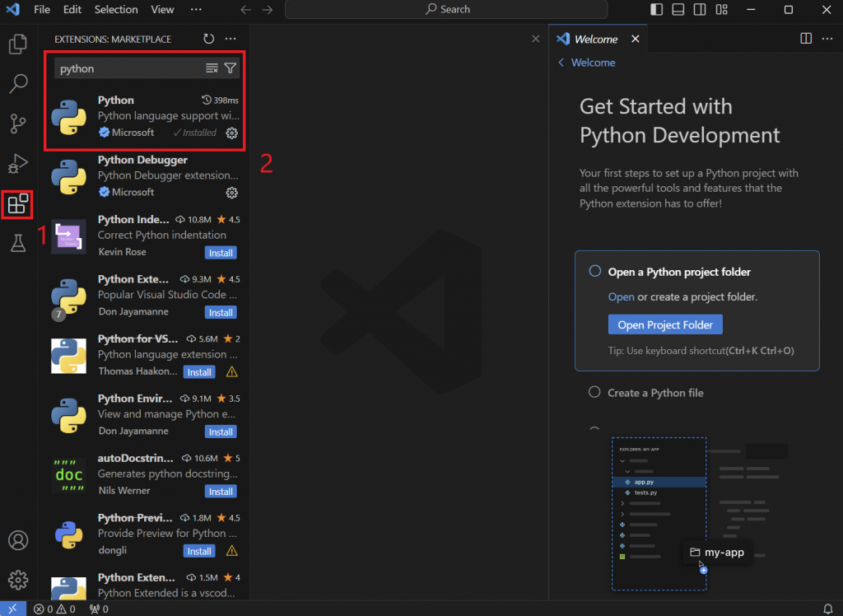Image resolution: width=843 pixels, height=616 pixels.
Task: Open editor More Actions ellipsis
Action: click(827, 39)
